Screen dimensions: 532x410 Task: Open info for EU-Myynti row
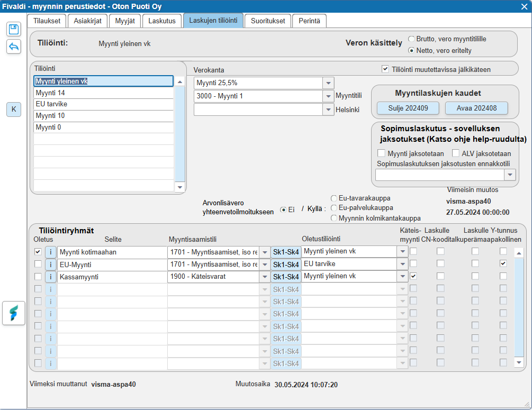click(x=51, y=264)
